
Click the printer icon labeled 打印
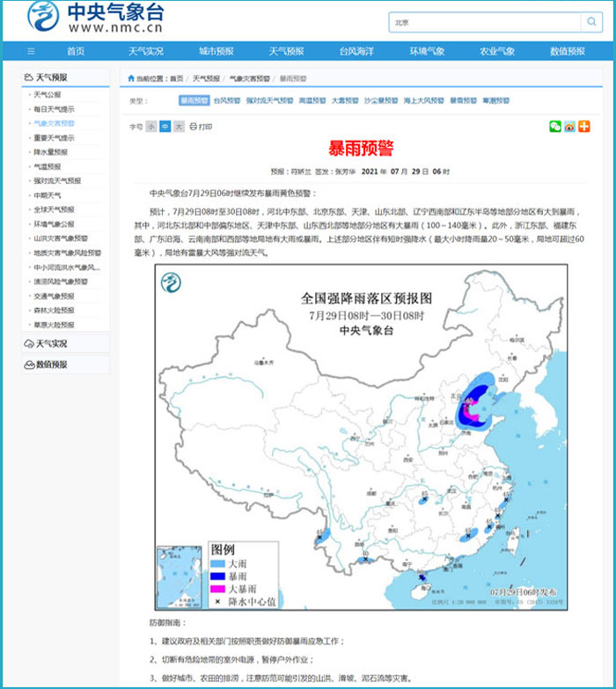coord(194,127)
